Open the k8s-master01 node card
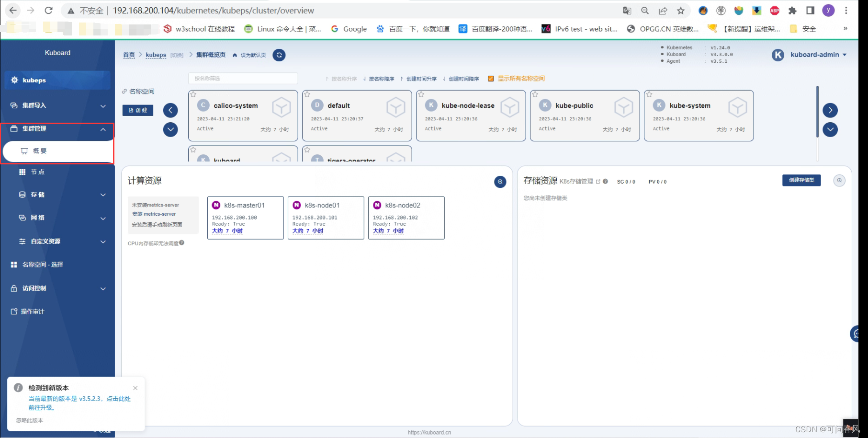The height and width of the screenshot is (438, 868). [246, 218]
